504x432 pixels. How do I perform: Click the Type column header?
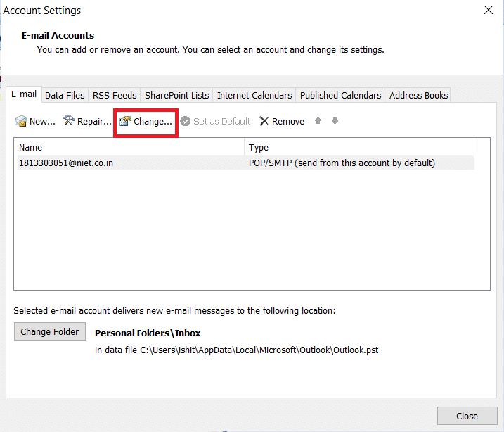pos(359,147)
